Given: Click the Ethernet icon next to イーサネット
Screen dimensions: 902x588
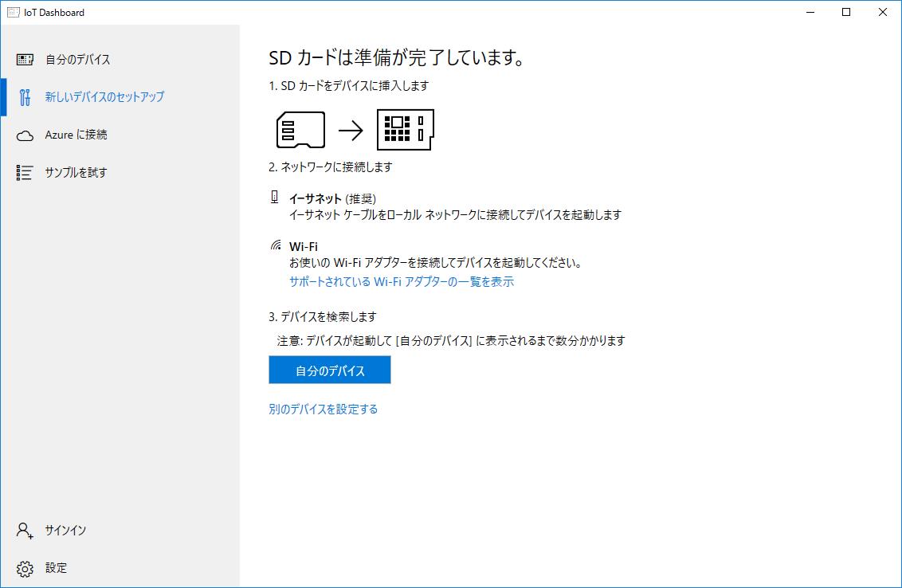Looking at the screenshot, I should pos(275,198).
